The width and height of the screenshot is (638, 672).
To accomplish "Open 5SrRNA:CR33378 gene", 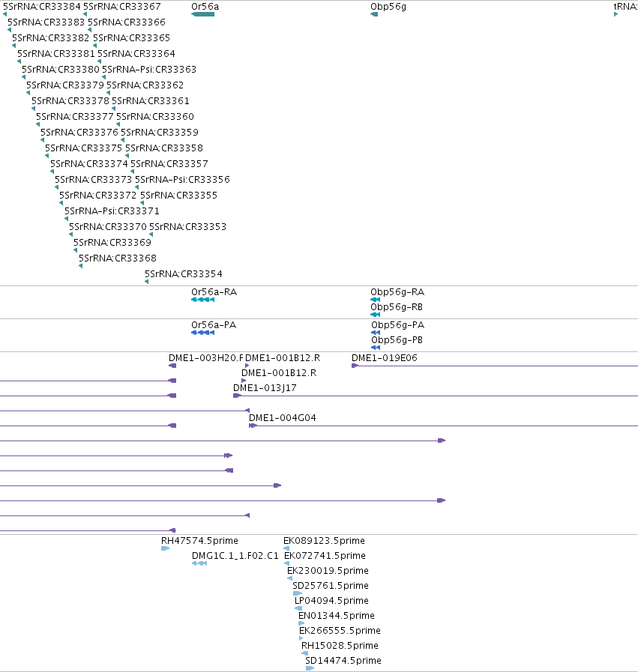I will (x=70, y=101).
